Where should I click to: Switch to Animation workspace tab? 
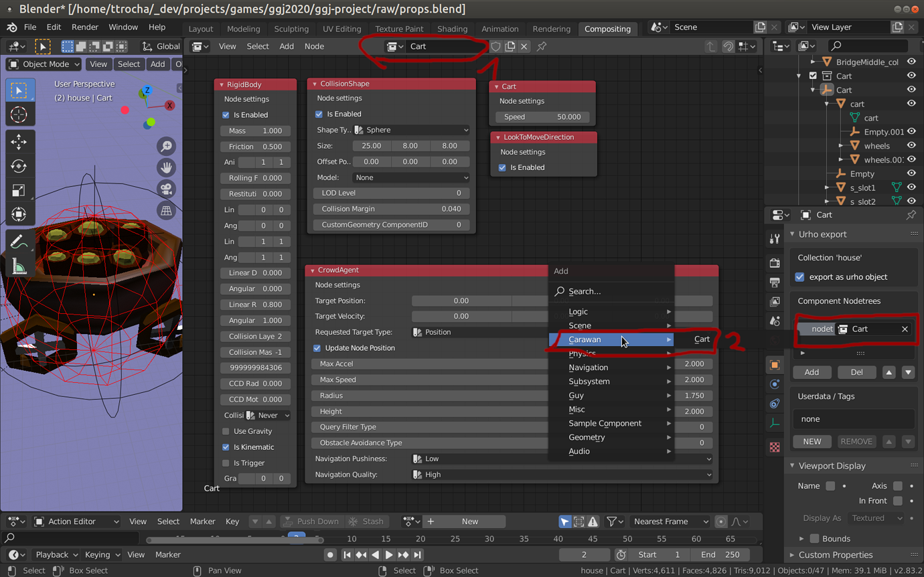[500, 29]
